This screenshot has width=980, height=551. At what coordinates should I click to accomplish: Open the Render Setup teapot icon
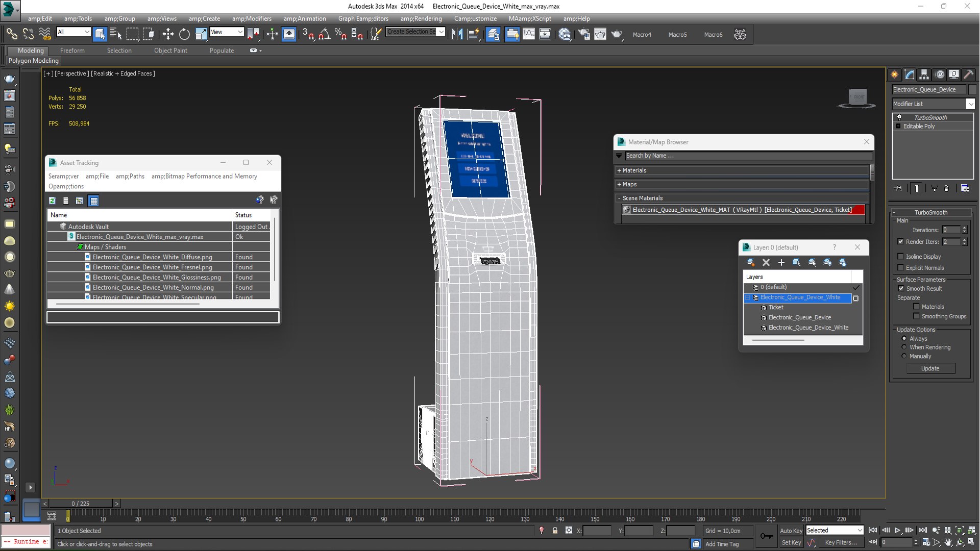tap(583, 34)
